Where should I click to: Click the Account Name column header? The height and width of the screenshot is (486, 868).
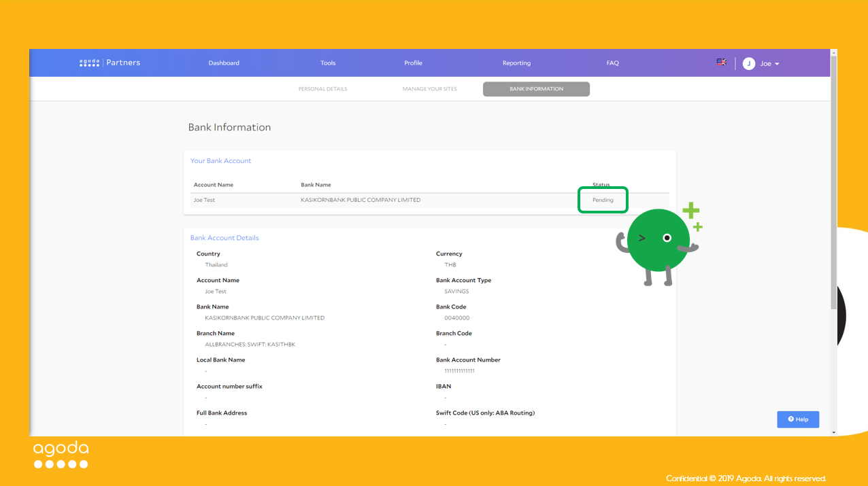click(214, 185)
